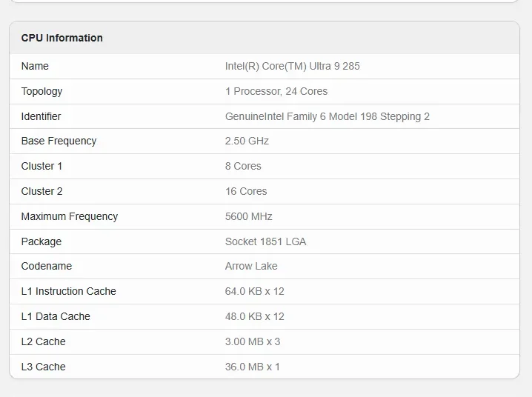Select the 16 Cores value
532x397 pixels.
pyautogui.click(x=246, y=191)
